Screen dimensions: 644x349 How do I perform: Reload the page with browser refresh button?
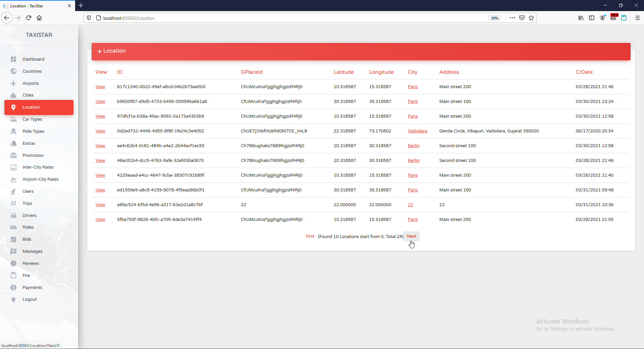(29, 18)
